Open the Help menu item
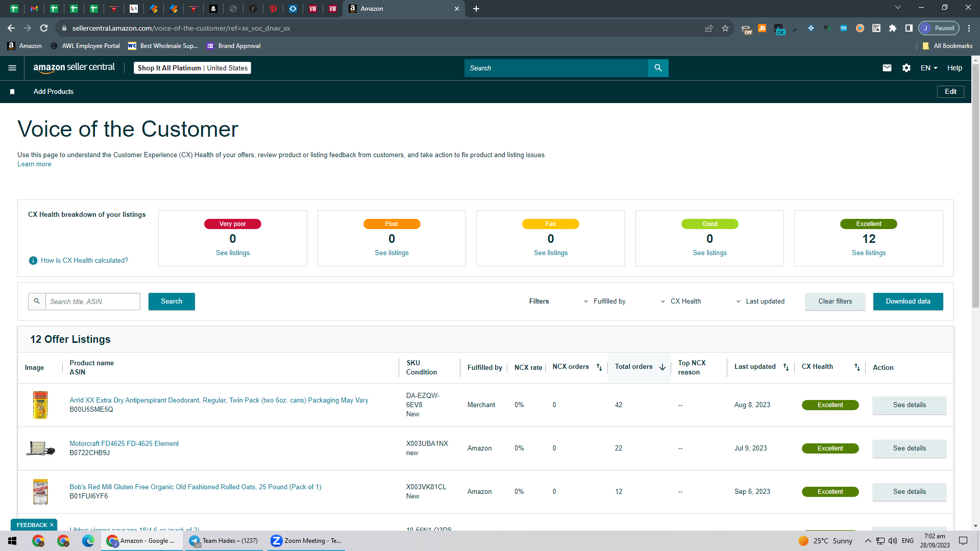This screenshot has width=980, height=551. pos(954,68)
